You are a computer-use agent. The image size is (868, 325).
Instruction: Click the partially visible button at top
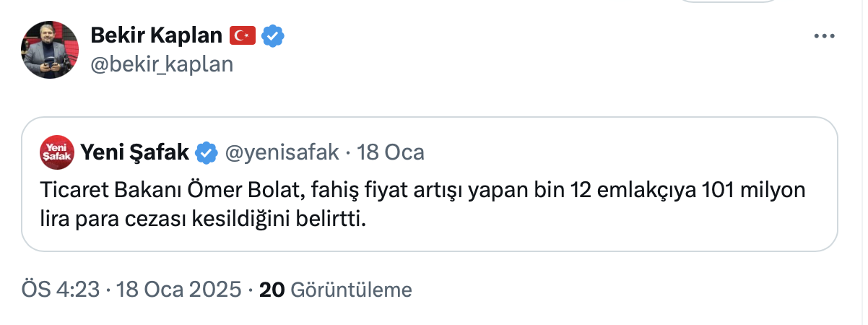pyautogui.click(x=730, y=2)
